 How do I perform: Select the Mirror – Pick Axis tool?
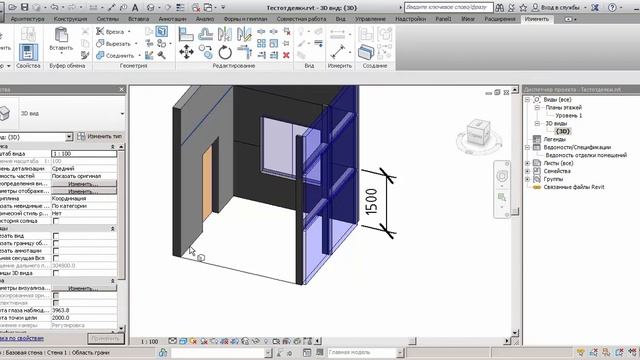coord(225,34)
